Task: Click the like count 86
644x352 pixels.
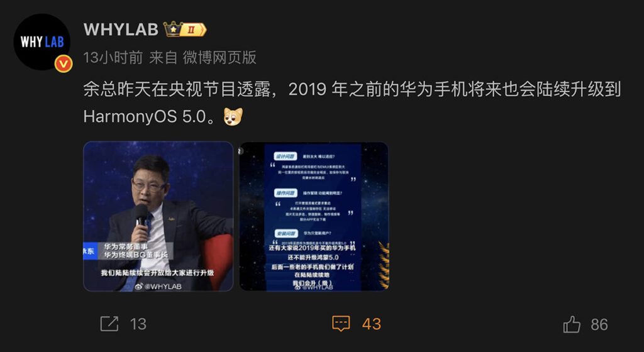Action: click(599, 324)
